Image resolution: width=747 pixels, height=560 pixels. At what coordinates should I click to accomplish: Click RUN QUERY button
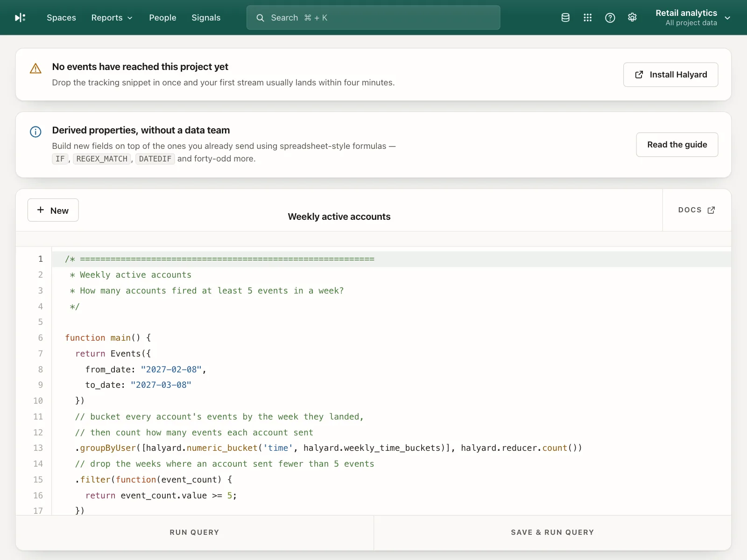[x=194, y=532]
